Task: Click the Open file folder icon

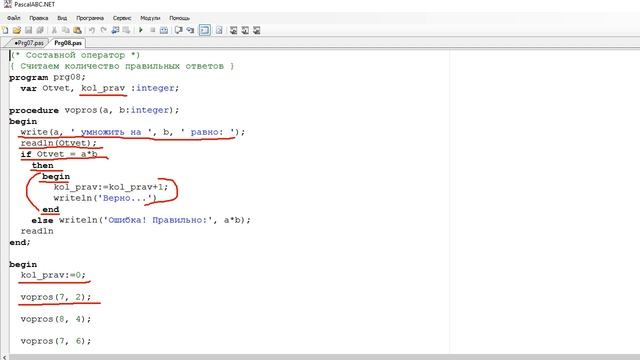Action: pyautogui.click(x=17, y=30)
